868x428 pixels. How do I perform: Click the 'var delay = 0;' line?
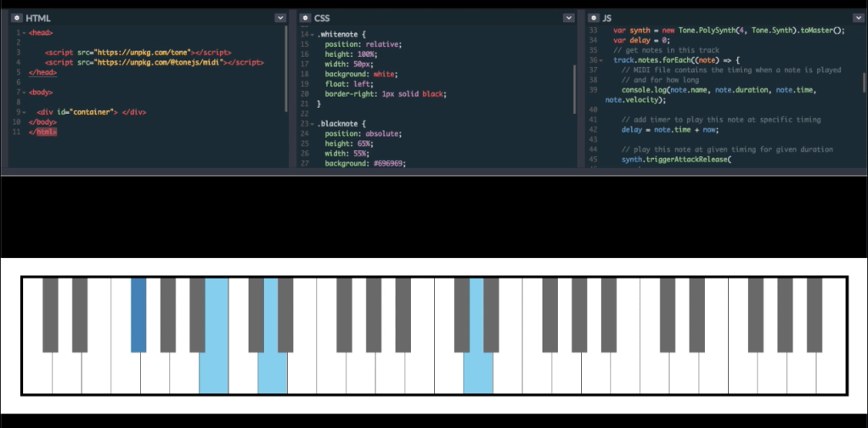pos(642,41)
